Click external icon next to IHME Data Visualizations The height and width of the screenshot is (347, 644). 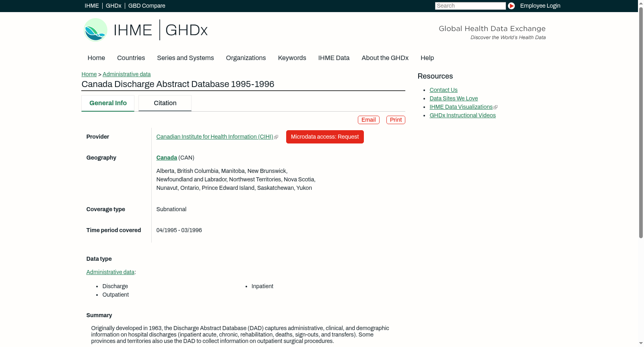point(495,107)
